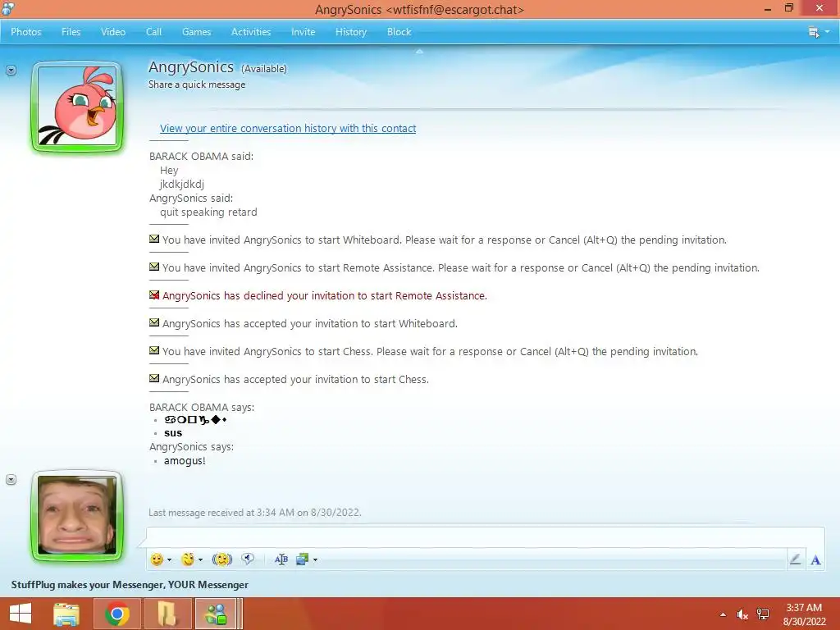Click the 'Last message received' status line
This screenshot has height=630, width=840.
pos(255,513)
